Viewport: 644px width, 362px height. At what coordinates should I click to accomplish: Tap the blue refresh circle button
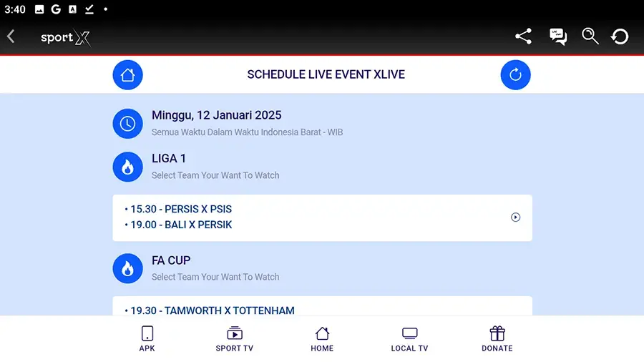point(515,74)
